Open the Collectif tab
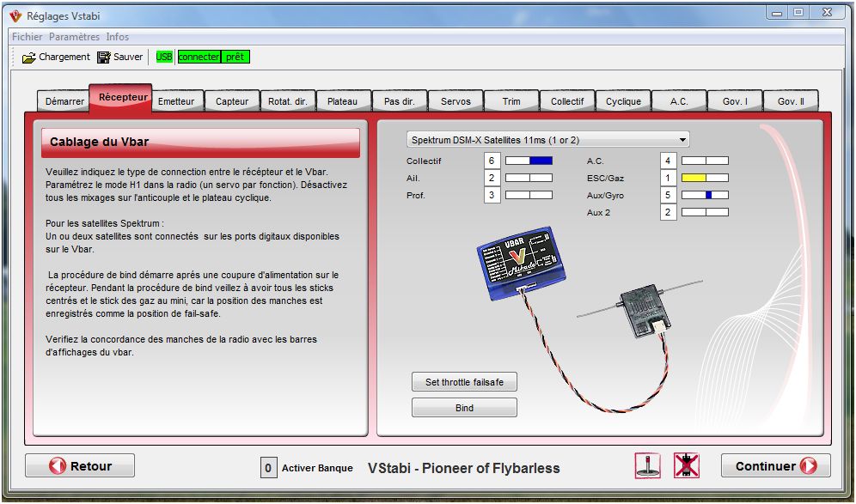The height and width of the screenshot is (504, 856). click(x=567, y=101)
